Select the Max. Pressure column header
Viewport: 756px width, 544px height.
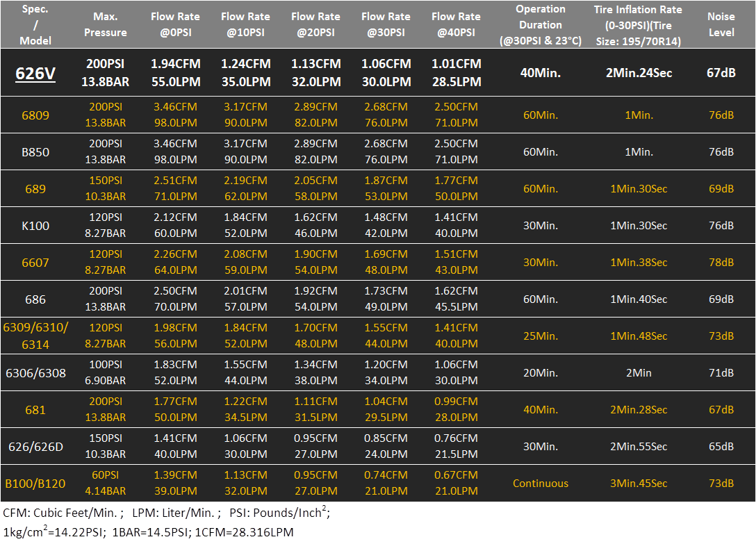point(106,24)
